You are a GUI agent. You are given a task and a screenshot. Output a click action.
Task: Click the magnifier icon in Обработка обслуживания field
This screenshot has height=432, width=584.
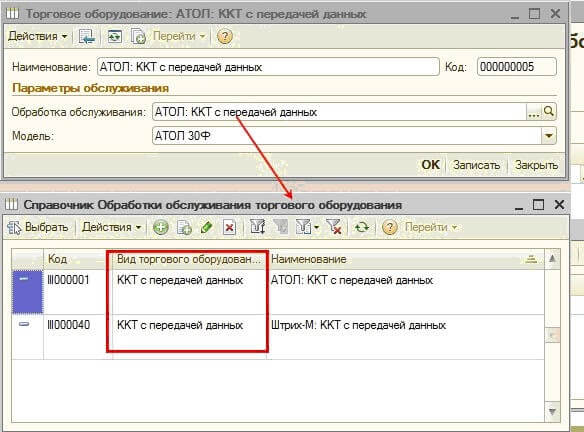(x=549, y=112)
